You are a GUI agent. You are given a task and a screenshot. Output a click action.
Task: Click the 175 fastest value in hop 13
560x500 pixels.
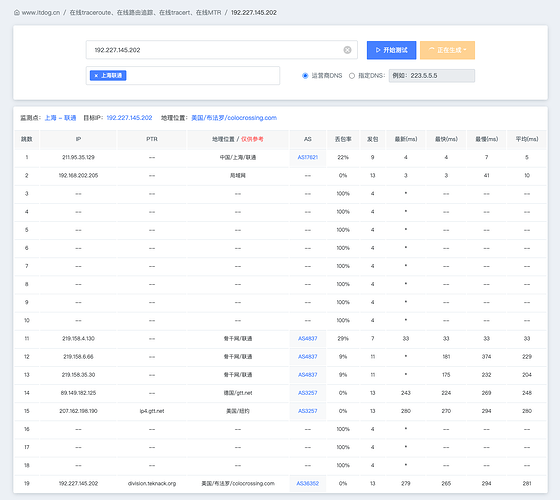click(446, 375)
